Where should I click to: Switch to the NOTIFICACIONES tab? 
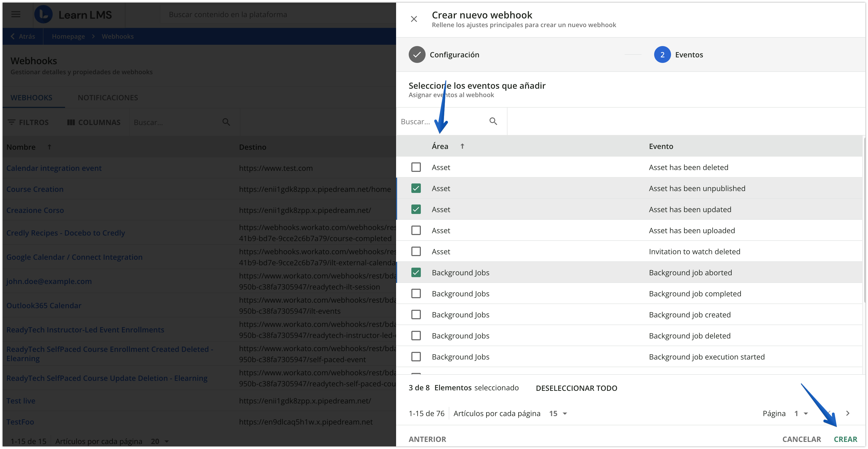coord(107,97)
